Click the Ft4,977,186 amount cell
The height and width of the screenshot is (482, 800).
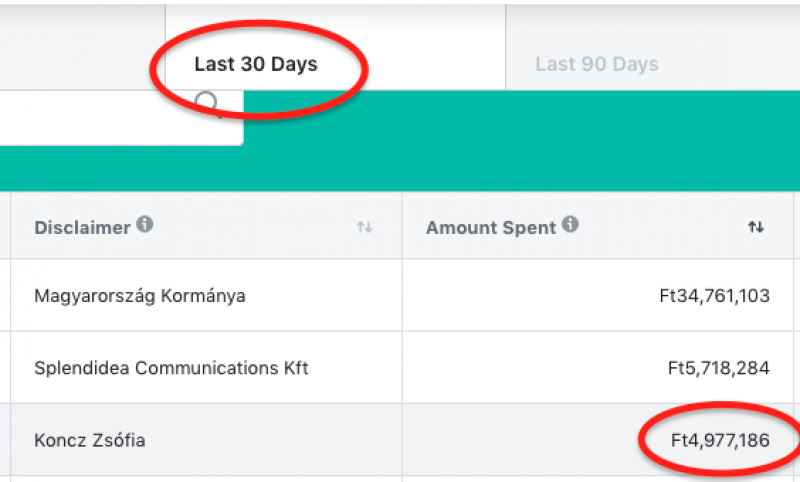[720, 440]
